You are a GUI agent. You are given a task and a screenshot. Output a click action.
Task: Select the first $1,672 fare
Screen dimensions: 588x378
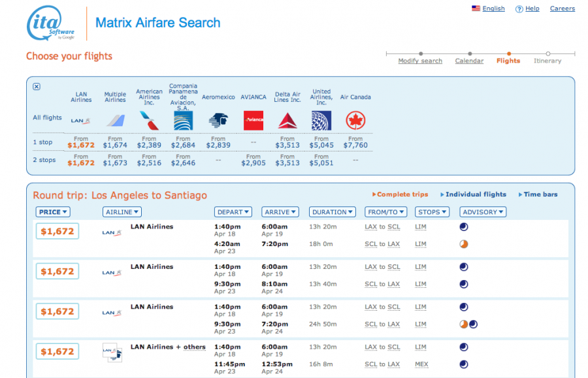click(57, 230)
